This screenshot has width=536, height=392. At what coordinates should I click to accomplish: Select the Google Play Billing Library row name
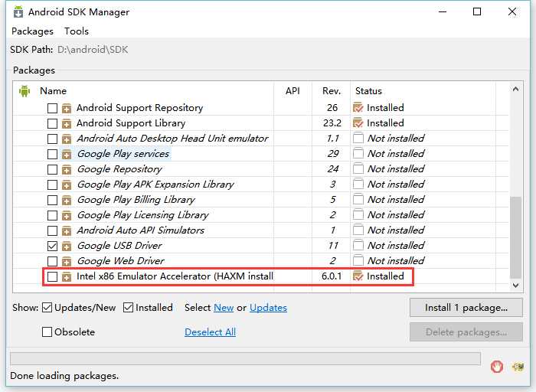point(136,200)
